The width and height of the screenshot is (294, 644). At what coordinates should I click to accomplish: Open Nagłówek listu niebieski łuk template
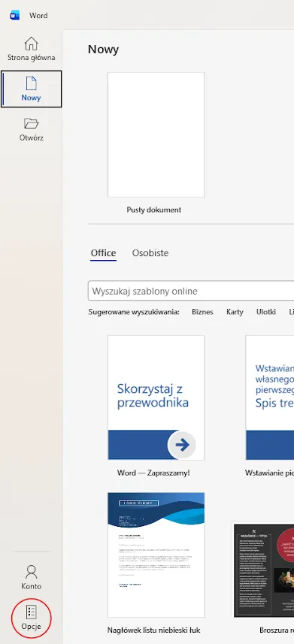156,555
